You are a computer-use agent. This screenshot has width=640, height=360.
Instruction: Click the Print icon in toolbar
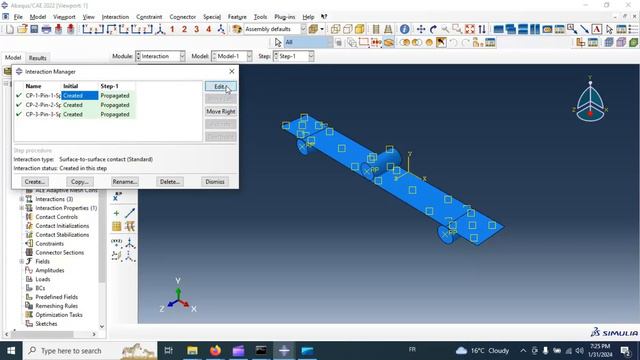(x=46, y=29)
